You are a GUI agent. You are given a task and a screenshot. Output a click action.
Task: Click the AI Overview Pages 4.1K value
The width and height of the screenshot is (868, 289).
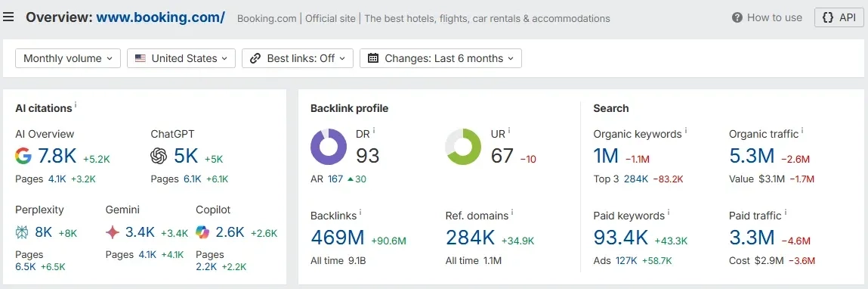[57, 179]
